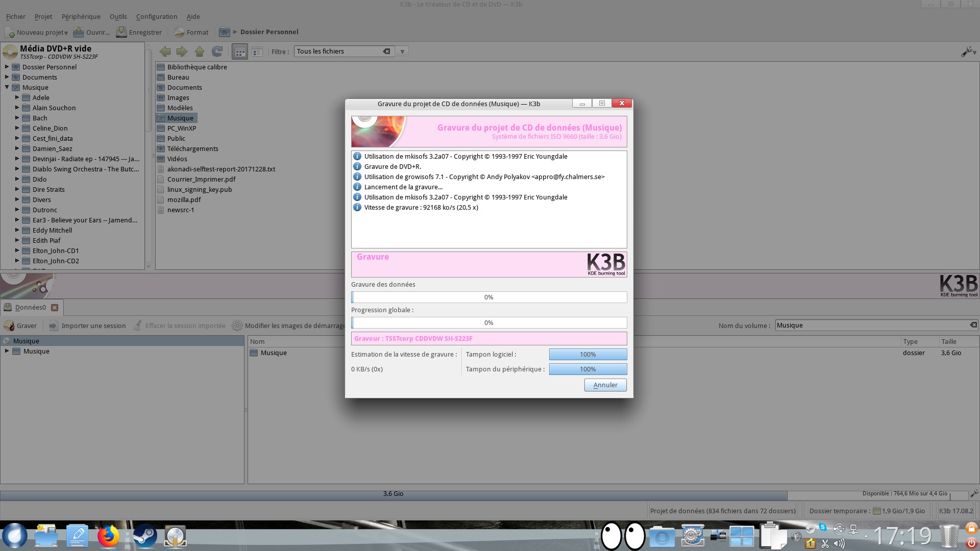Collapse the Musique tree node
The image size is (980, 551).
(7, 87)
